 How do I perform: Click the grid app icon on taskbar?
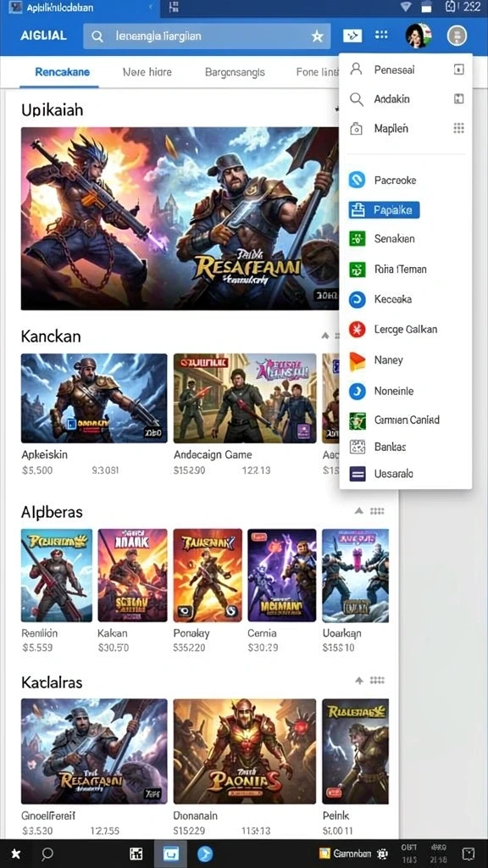point(136,854)
